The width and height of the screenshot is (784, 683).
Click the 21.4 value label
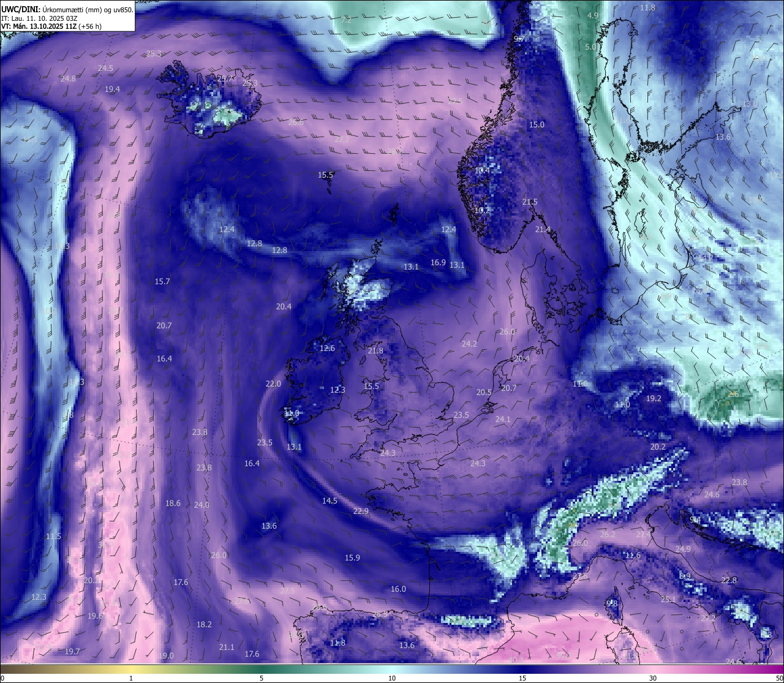543,229
